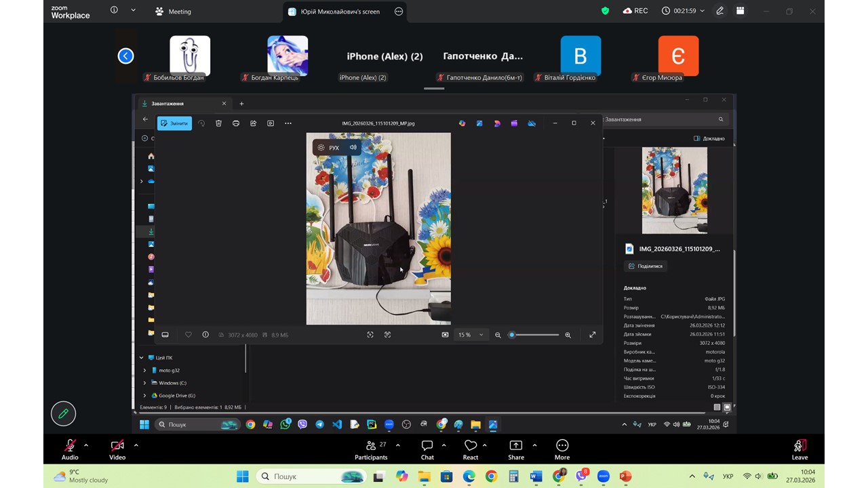The image size is (868, 488).
Task: Select Віталій Гордієнко participant tile
Action: (580, 58)
